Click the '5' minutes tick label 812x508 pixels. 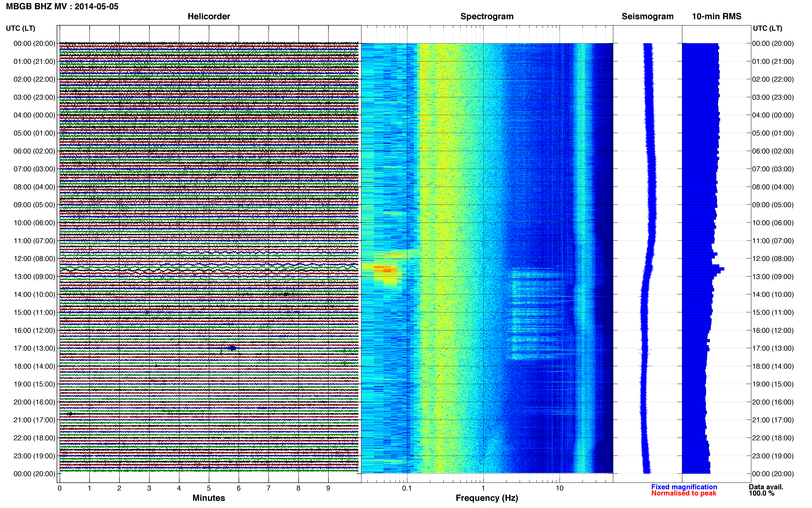pyautogui.click(x=209, y=488)
